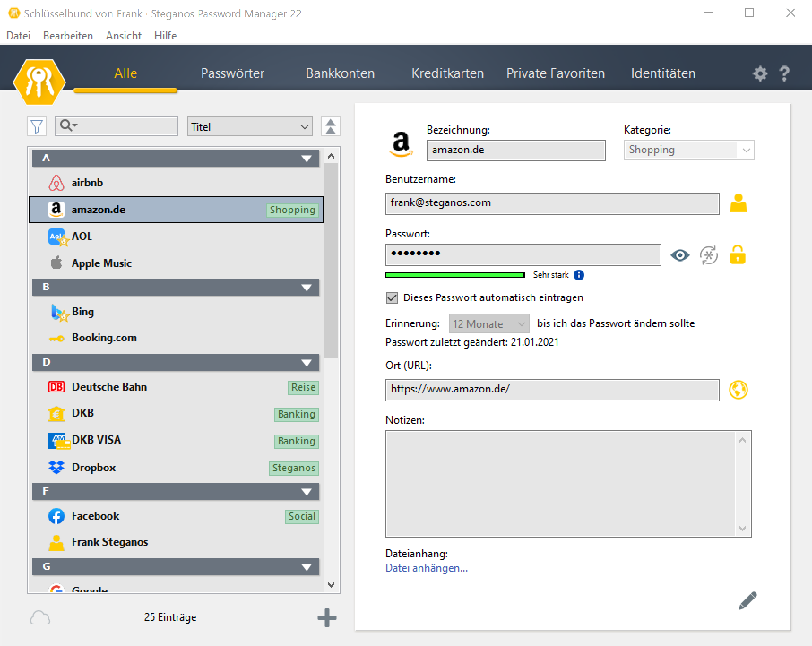Select the airbnb entry
The width and height of the screenshot is (812, 646).
176,183
